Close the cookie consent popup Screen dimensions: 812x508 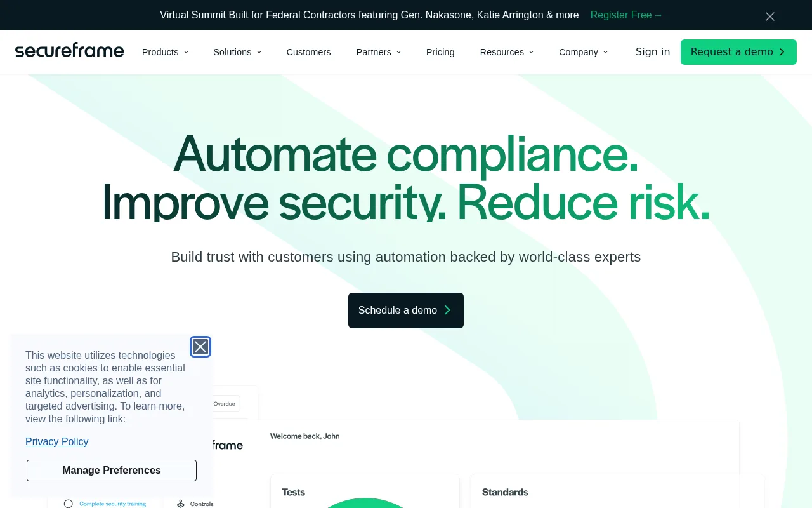pos(200,347)
